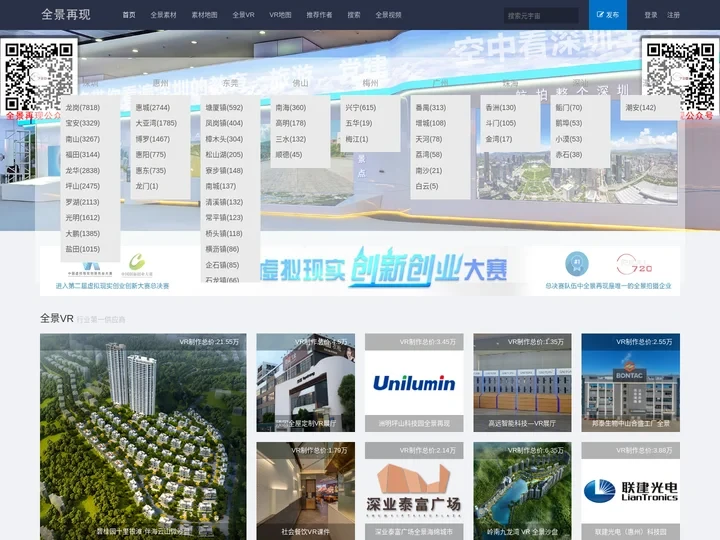Open 推荐作者 menu item
Viewport: 720px width, 540px height.
point(319,15)
